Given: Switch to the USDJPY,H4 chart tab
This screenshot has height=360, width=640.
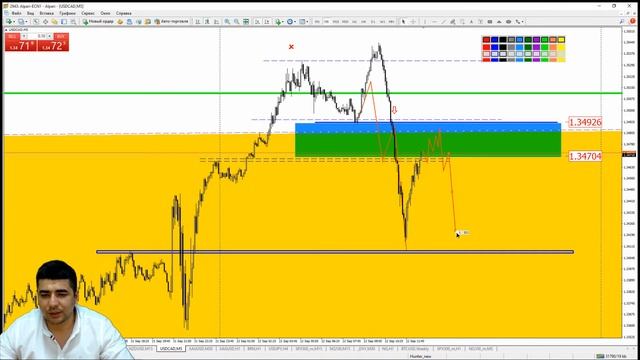Looking at the screenshot, I should click(278, 349).
